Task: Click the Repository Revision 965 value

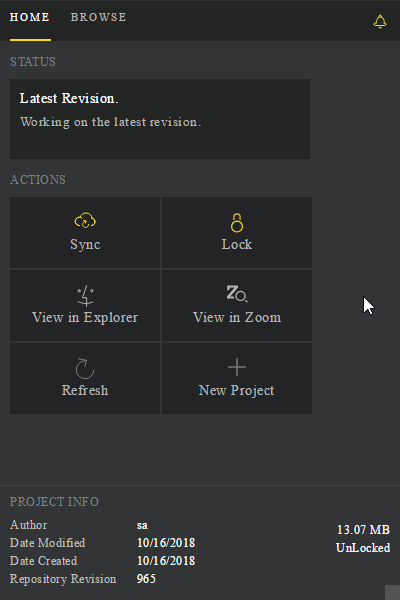Action: [x=146, y=579]
